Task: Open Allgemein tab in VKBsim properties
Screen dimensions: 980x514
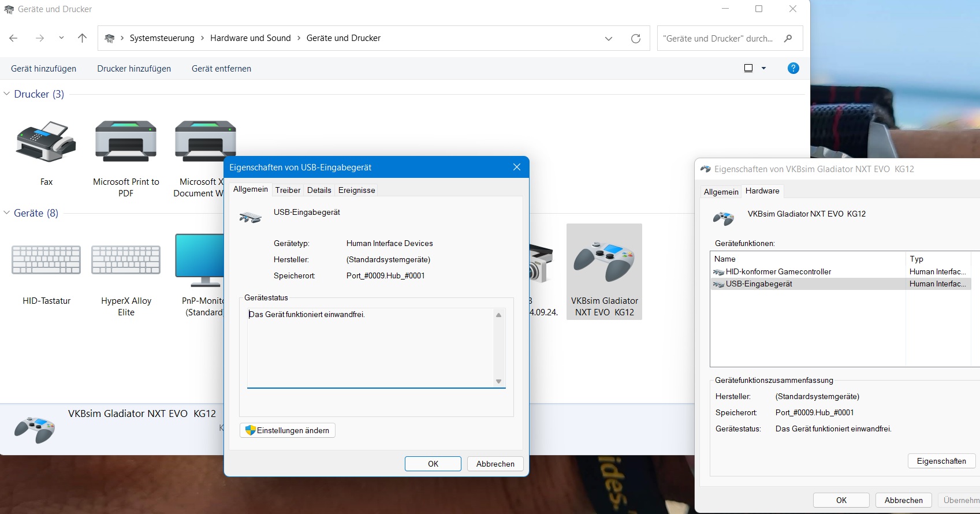Action: [x=721, y=192]
